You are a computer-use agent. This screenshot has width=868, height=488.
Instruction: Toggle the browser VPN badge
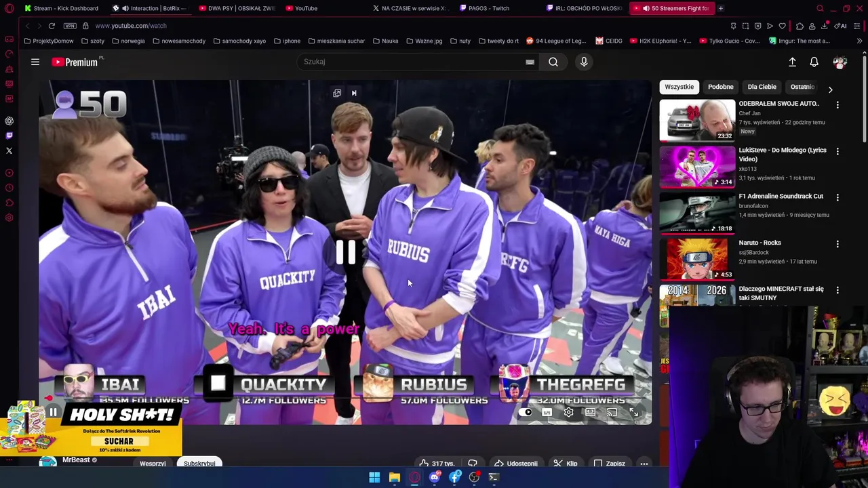point(70,26)
